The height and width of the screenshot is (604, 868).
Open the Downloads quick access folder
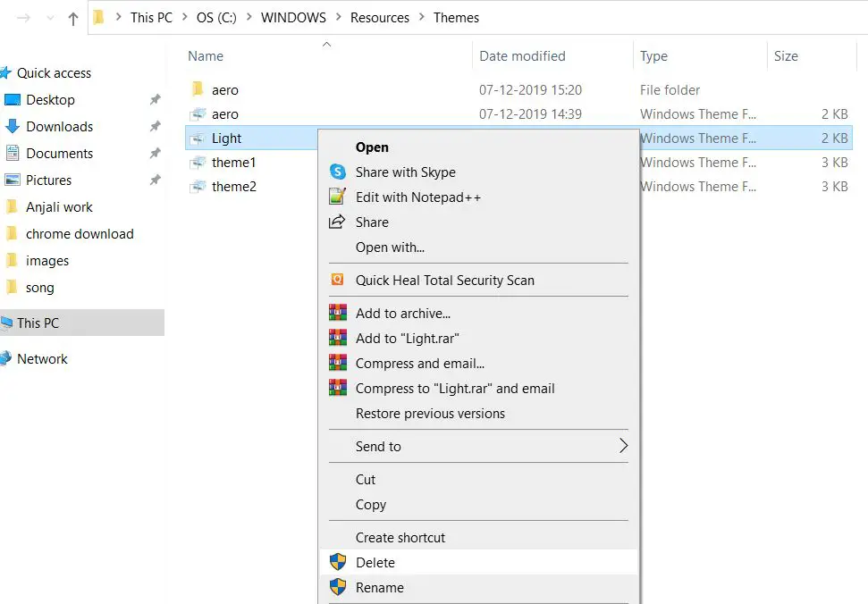pos(59,127)
